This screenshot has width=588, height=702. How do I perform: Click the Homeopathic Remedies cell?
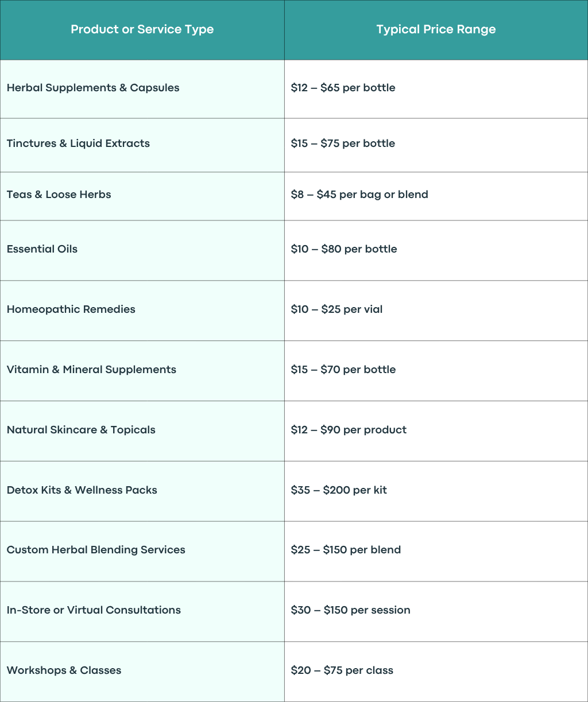(x=142, y=311)
